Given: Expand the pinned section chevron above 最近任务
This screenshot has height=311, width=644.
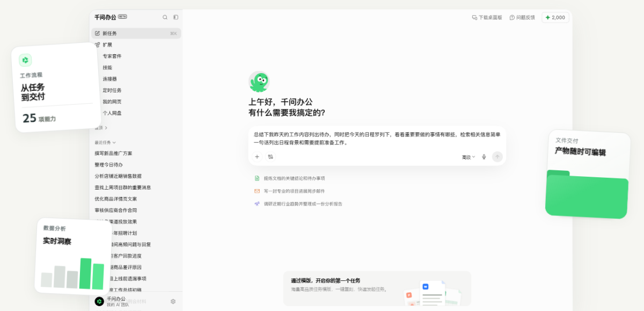Looking at the screenshot, I should [106, 128].
